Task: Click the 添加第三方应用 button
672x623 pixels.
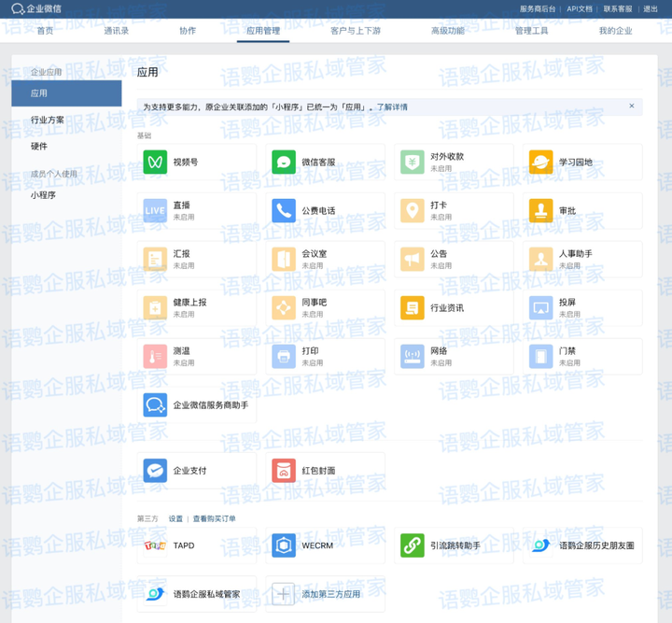Action: point(317,594)
